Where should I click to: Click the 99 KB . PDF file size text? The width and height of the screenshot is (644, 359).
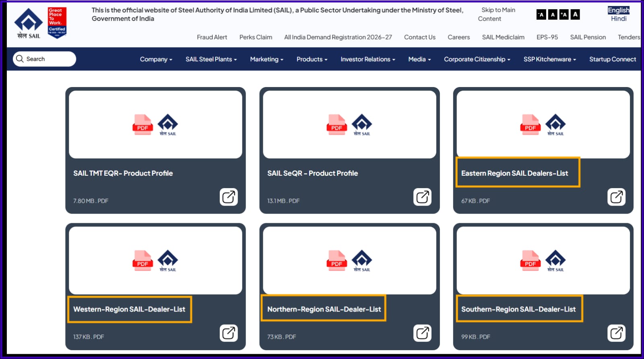[476, 337]
